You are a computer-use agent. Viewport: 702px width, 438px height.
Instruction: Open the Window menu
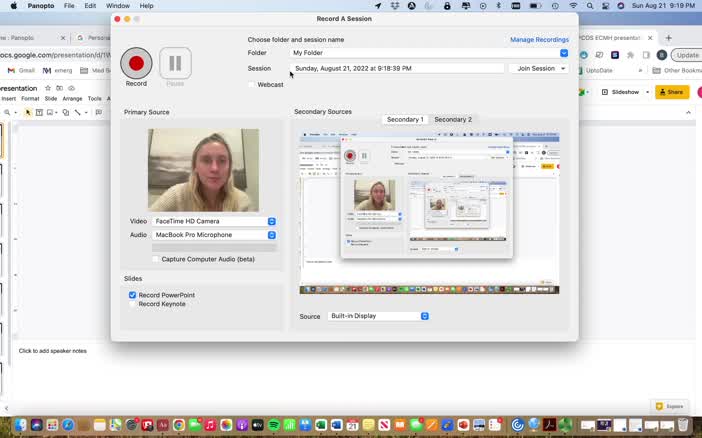pos(118,6)
